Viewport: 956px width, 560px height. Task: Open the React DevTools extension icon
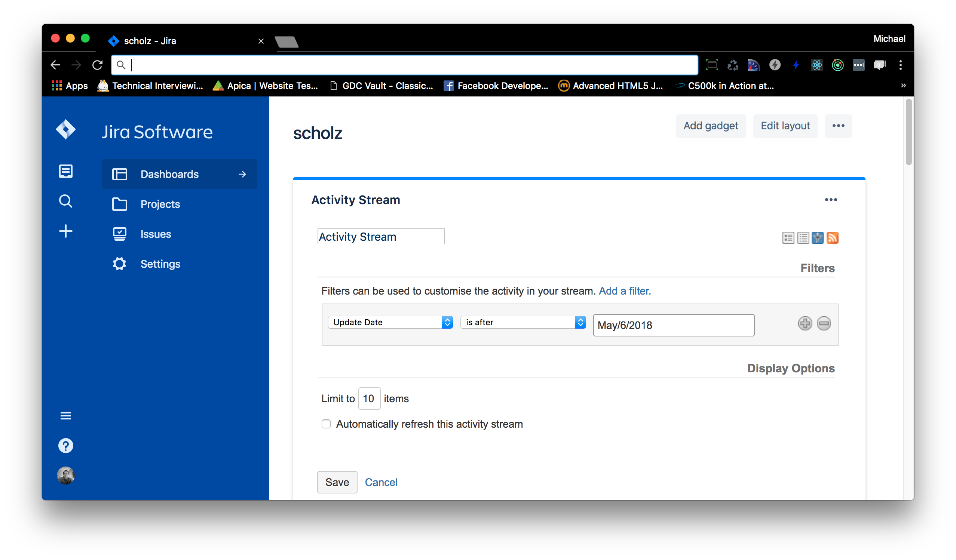coord(817,65)
